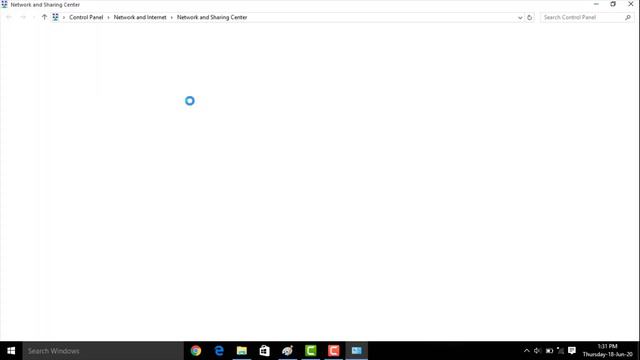Click the Search Windows taskbar box
The width and height of the screenshot is (640, 360).
click(x=103, y=351)
